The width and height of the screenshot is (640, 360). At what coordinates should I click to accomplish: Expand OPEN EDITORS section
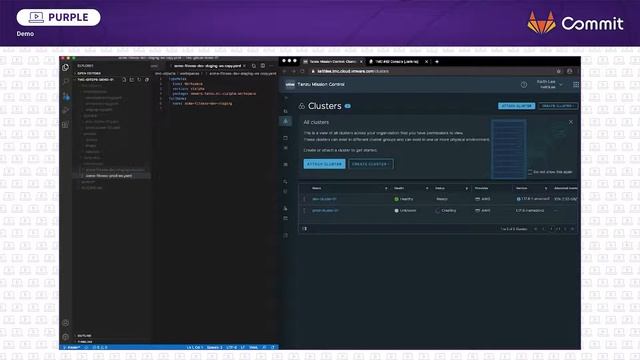[x=89, y=73]
